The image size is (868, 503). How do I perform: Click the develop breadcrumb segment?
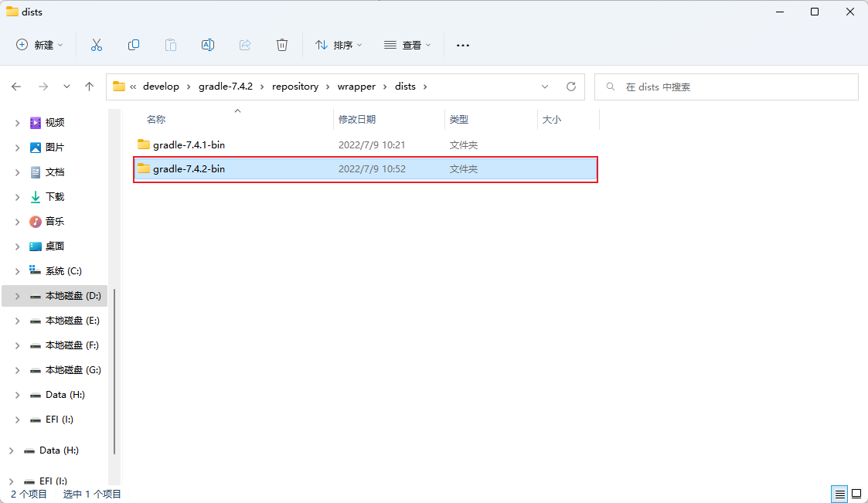(x=161, y=87)
